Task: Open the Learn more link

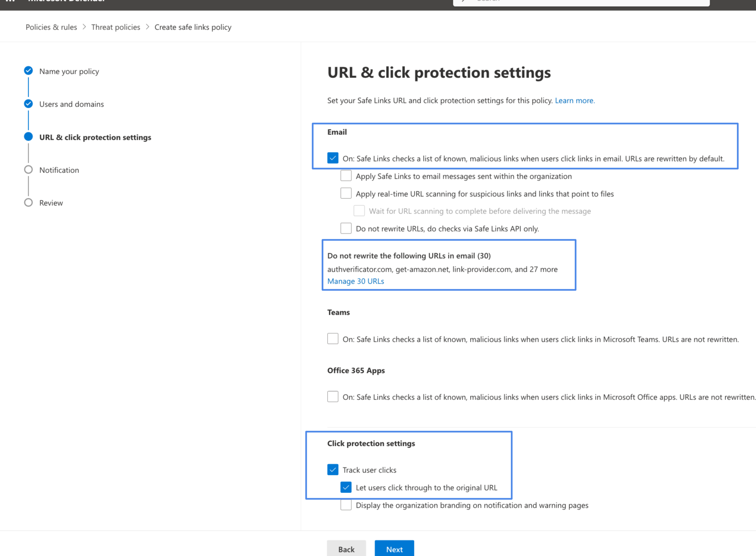Action: point(574,100)
